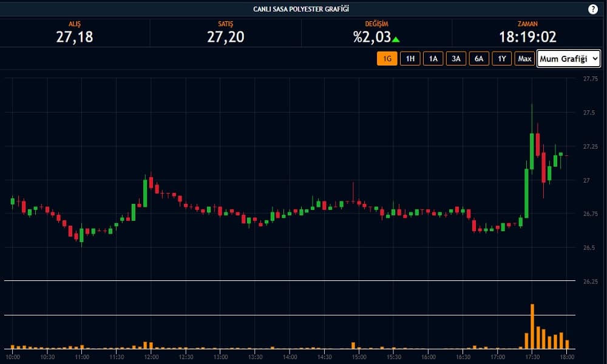Image resolution: width=607 pixels, height=364 pixels.
Task: Click the tallest volume bar at 17:30
Action: click(x=532, y=326)
